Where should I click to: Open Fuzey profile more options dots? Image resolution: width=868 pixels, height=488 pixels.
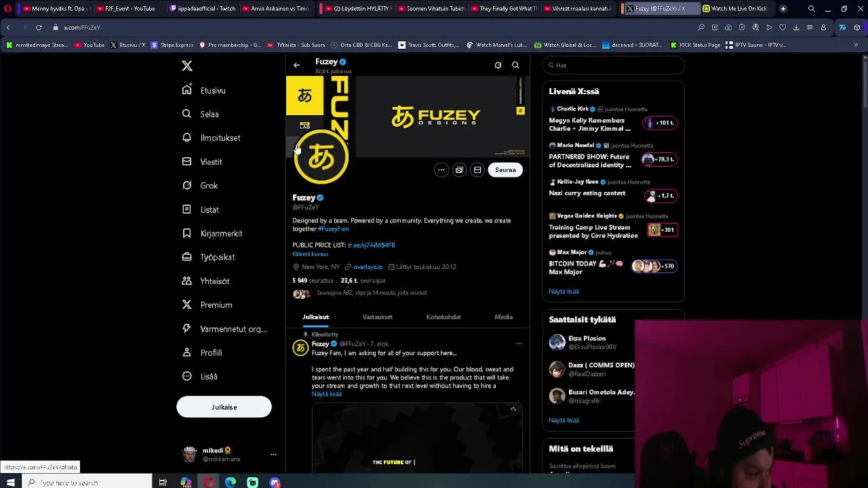pos(441,170)
